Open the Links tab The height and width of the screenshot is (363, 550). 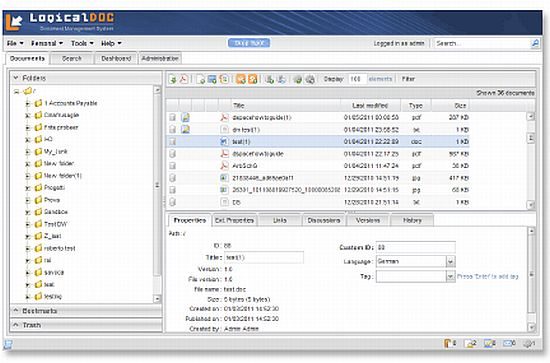pyautogui.click(x=280, y=220)
